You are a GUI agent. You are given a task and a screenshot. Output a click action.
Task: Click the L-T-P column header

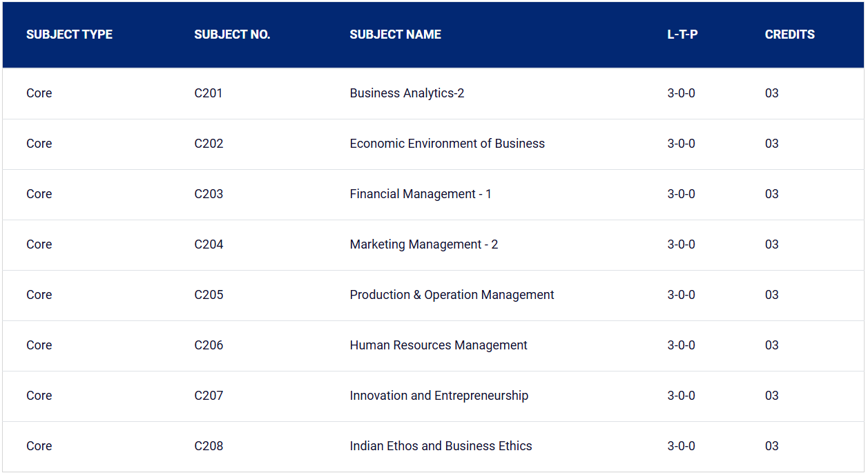click(682, 35)
